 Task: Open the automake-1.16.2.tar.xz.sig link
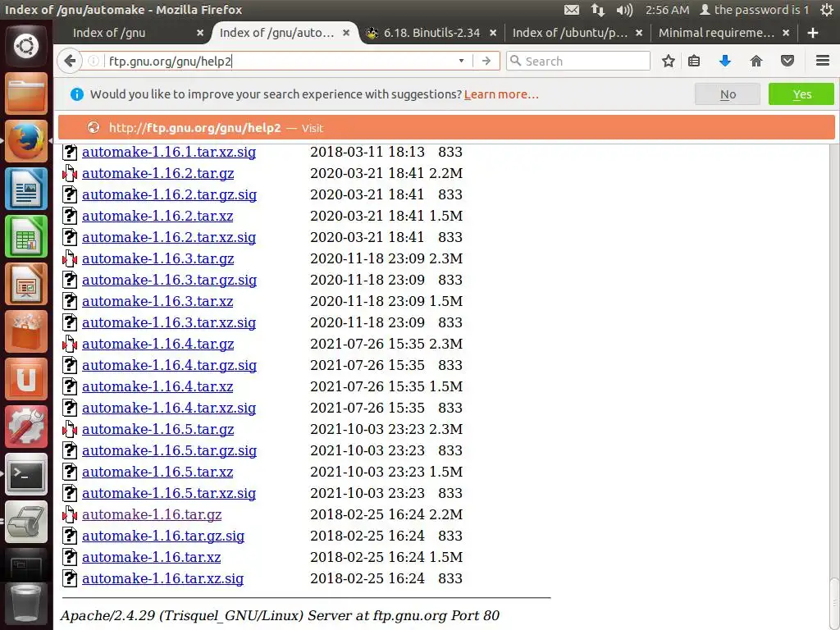tap(169, 237)
